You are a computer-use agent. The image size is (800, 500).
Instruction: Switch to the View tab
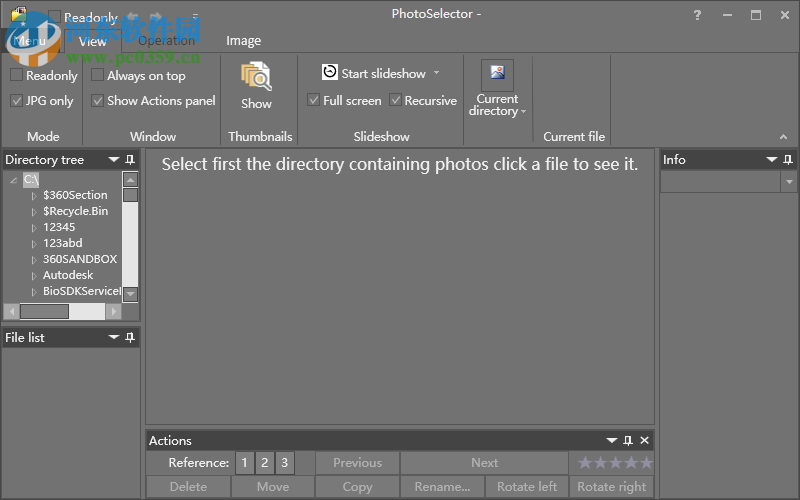point(92,41)
